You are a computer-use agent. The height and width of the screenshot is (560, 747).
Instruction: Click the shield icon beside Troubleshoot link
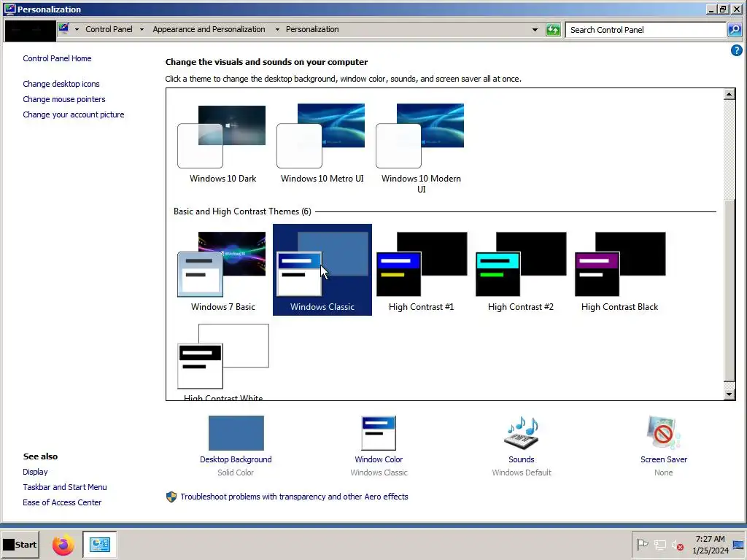(171, 497)
